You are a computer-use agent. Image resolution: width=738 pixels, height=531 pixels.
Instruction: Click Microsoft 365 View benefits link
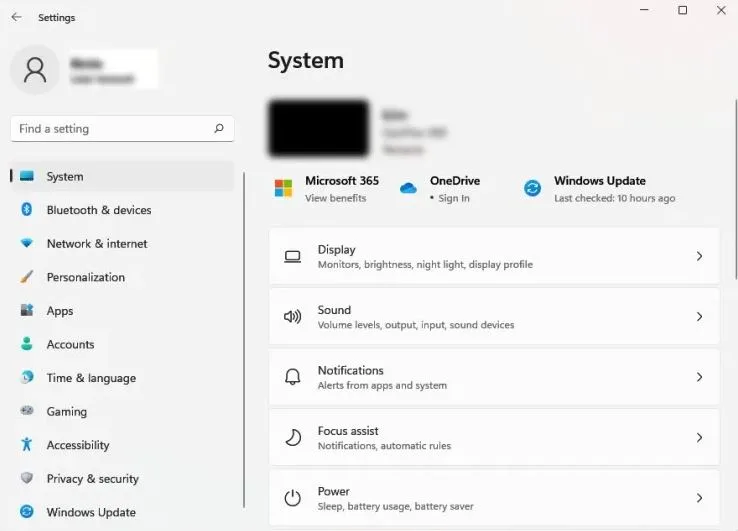pos(336,198)
